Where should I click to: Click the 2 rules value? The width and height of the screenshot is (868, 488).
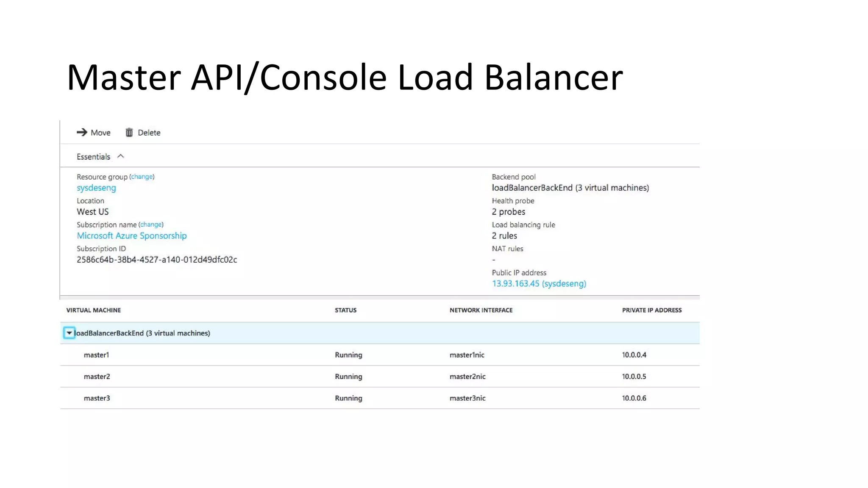504,236
